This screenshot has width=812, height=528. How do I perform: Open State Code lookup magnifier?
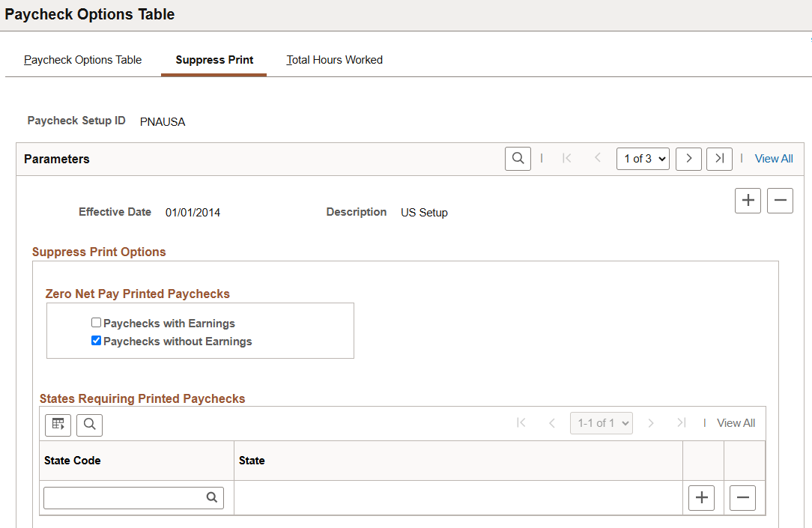[212, 497]
